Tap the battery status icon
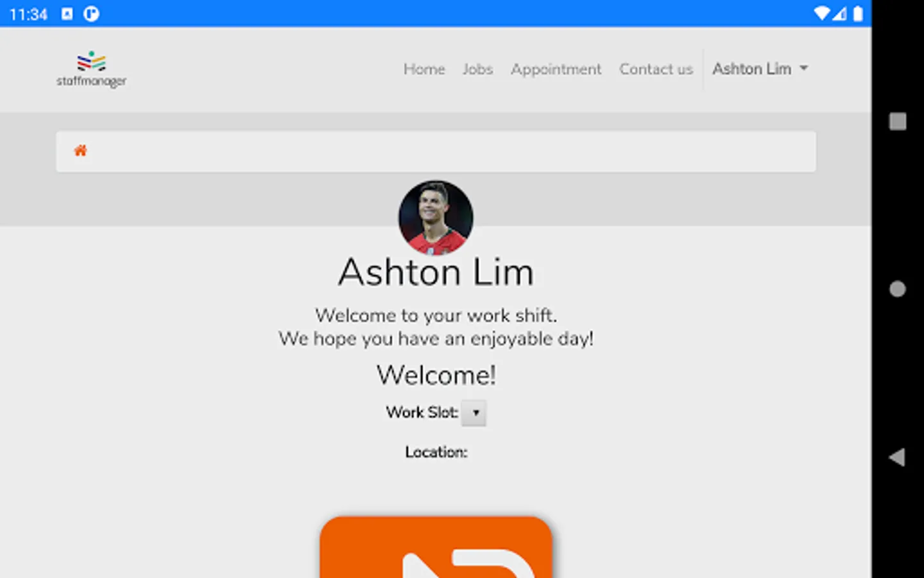 [858, 13]
